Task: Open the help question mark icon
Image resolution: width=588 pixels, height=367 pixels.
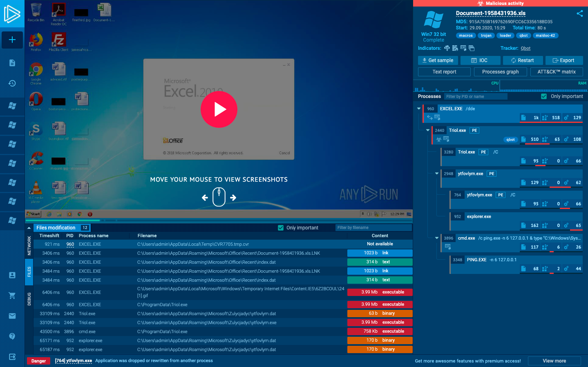Action: click(x=12, y=336)
